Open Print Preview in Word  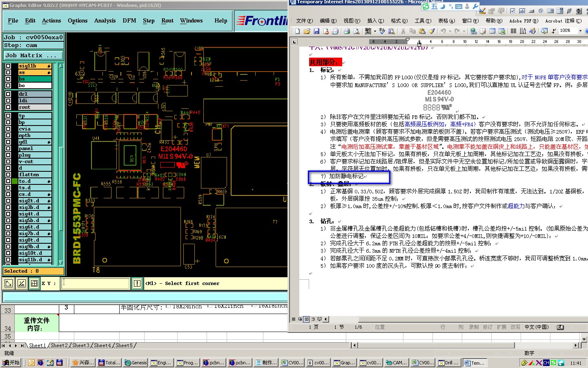(356, 31)
